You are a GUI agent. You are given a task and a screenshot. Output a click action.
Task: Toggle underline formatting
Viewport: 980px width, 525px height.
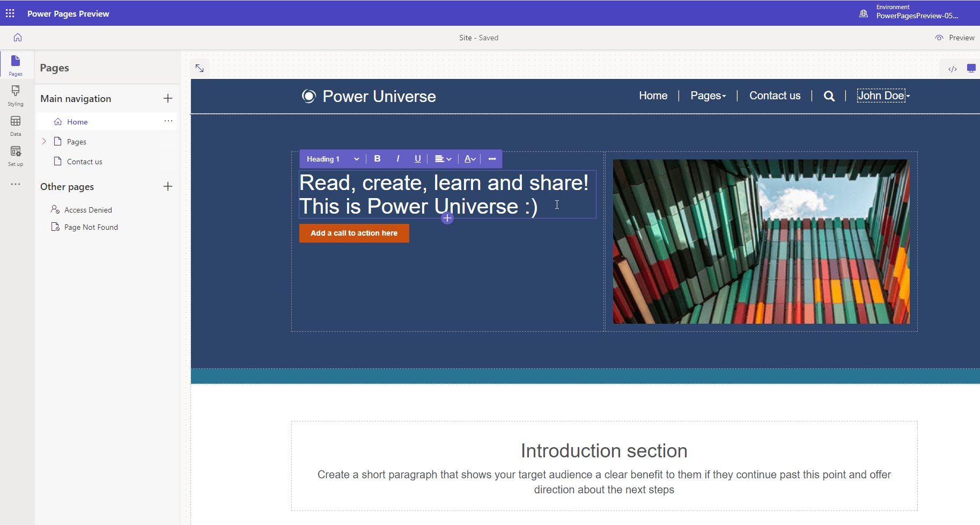coord(417,159)
